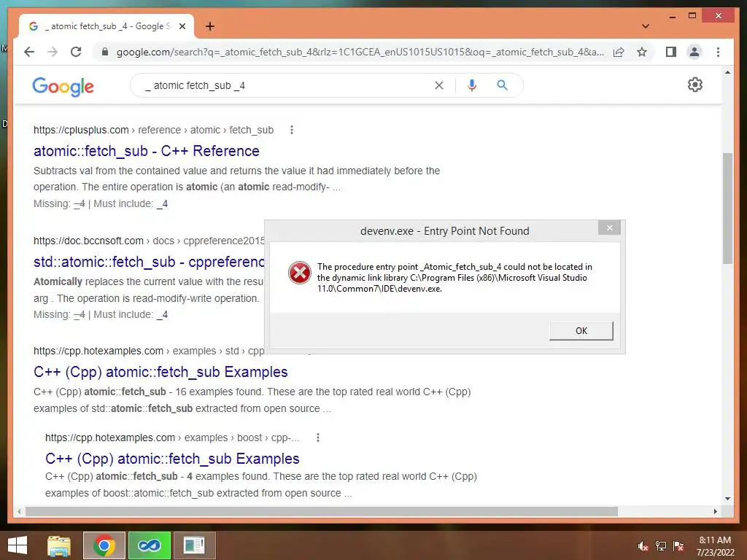Click the muted speaker tray icon

pyautogui.click(x=643, y=546)
